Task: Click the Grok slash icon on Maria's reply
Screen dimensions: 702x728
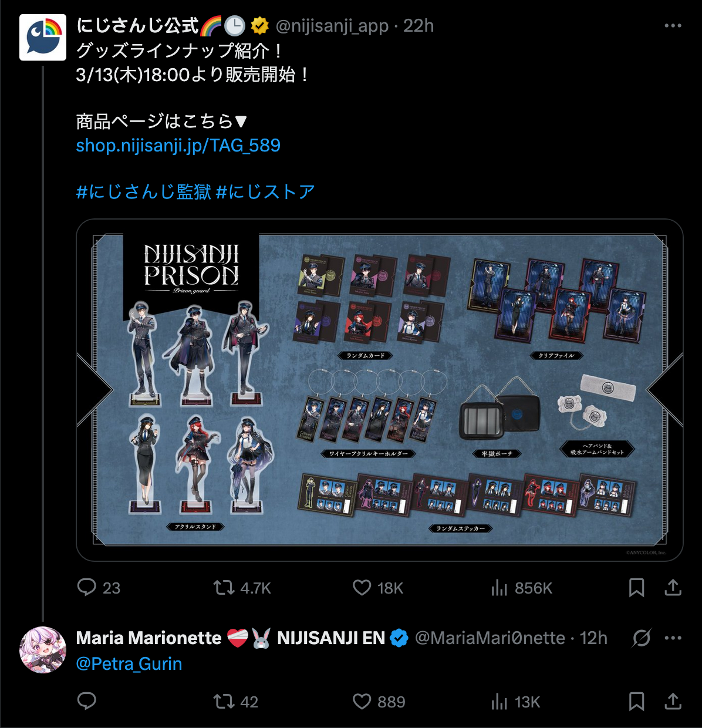Action: [642, 638]
